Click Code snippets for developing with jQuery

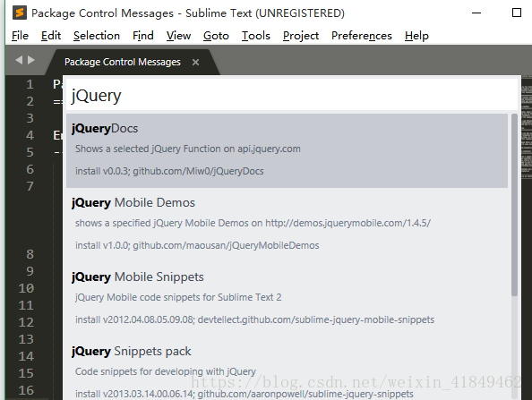coord(165,371)
